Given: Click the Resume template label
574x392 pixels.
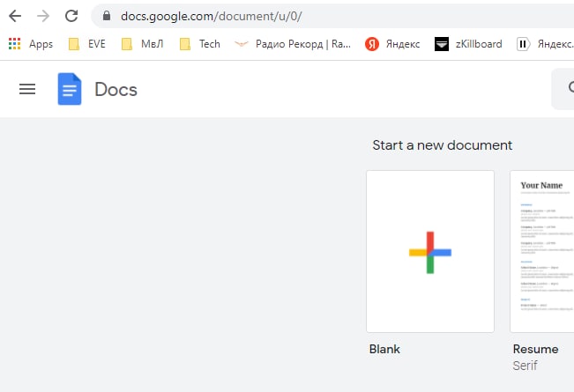Looking at the screenshot, I should (535, 349).
